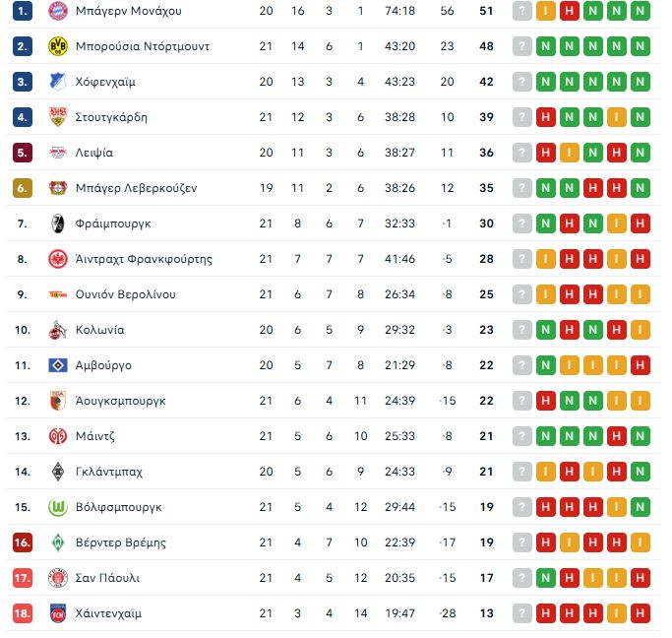Click the red 'H' form badge for Αμβούργο

coord(641,365)
